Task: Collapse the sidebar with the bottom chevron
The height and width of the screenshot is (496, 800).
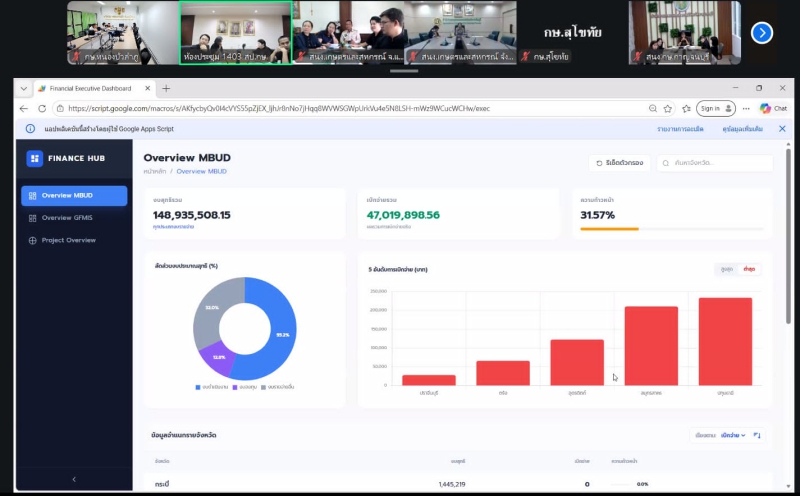Action: tap(74, 480)
